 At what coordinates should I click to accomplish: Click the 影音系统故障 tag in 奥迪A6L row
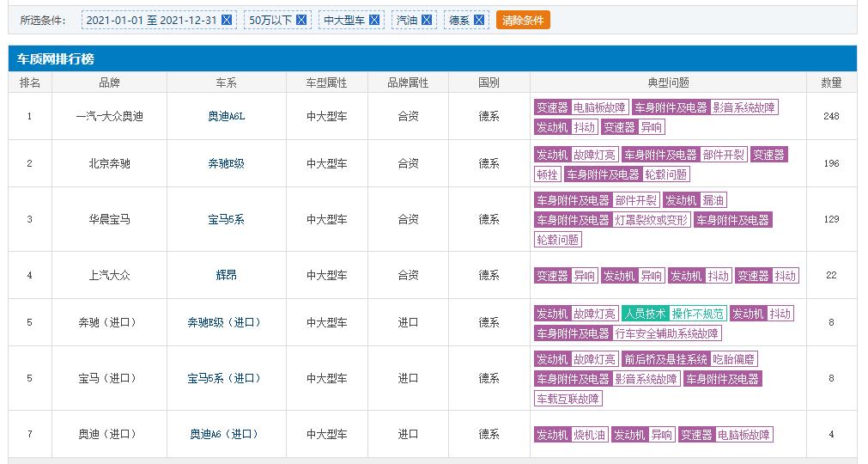point(744,107)
